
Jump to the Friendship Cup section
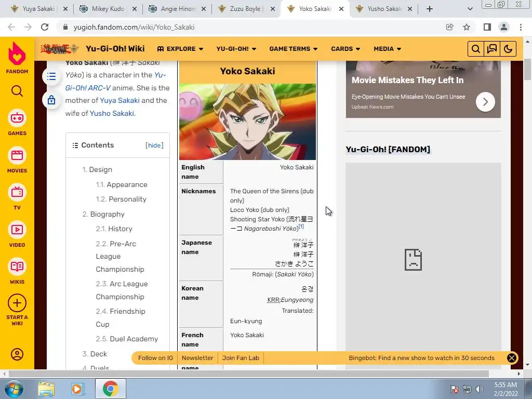point(121,317)
